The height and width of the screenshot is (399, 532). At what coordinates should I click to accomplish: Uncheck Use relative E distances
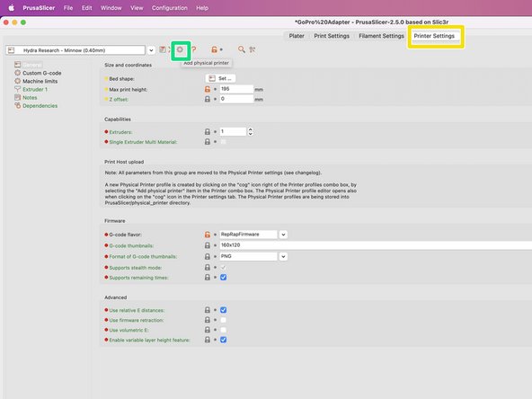(223, 310)
